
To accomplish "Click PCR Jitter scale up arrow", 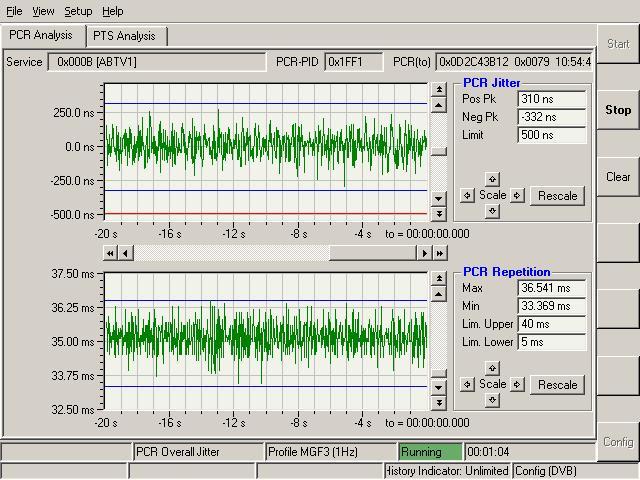I will point(491,179).
